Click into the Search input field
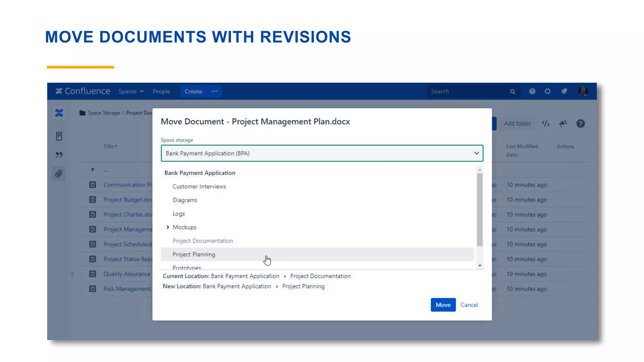The height and width of the screenshot is (362, 644). (x=465, y=91)
